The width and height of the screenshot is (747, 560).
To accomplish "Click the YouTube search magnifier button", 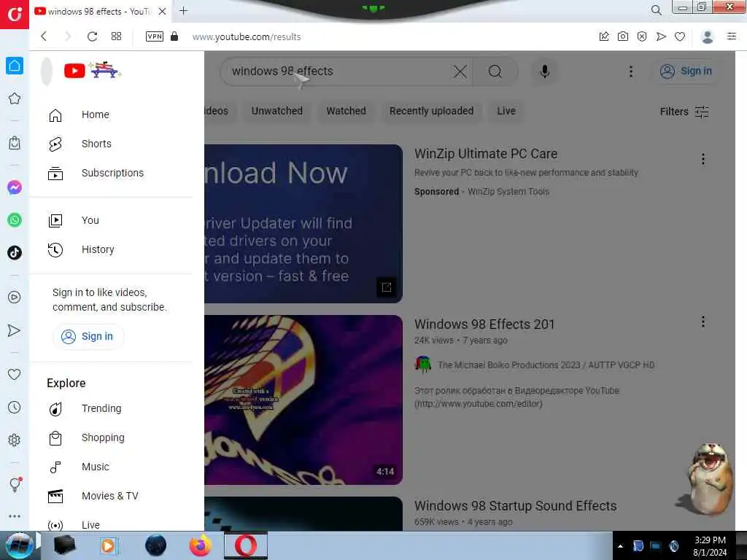I will point(495,71).
